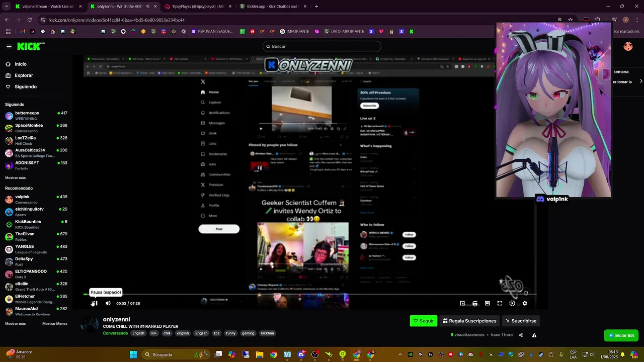The height and width of the screenshot is (362, 644).
Task: Go back in browser history
Action: point(7,20)
